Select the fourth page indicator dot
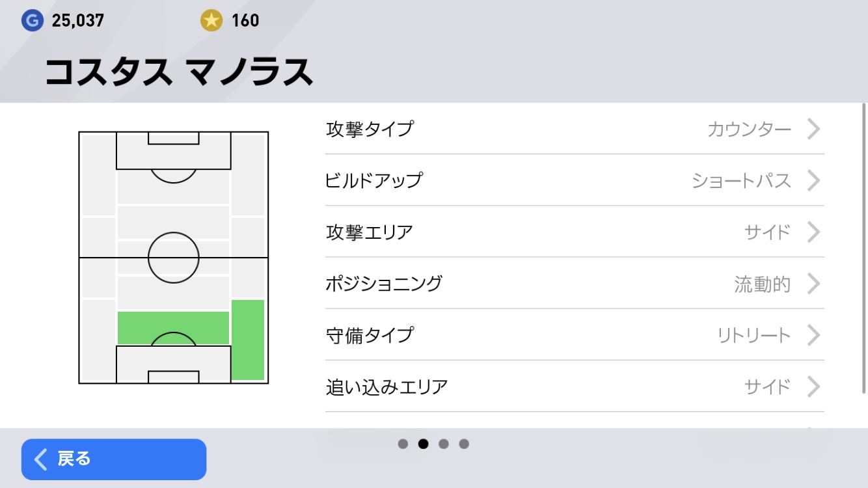 click(x=464, y=444)
